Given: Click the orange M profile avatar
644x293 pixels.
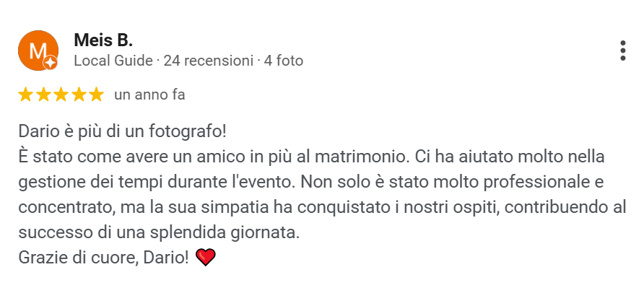Looking at the screenshot, I should (x=36, y=49).
